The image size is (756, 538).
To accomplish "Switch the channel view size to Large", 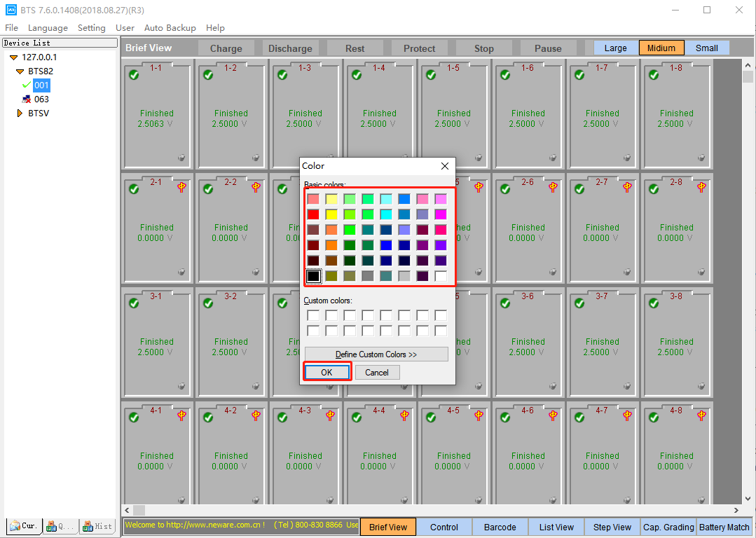I will (x=616, y=48).
